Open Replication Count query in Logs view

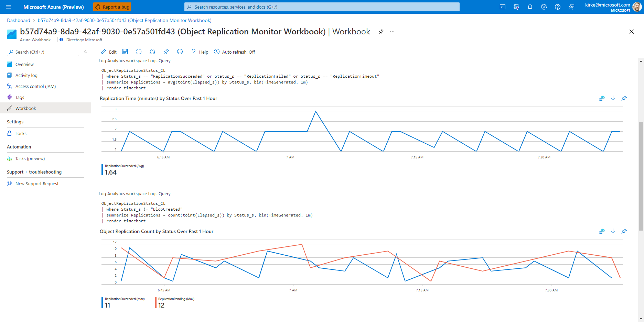point(602,231)
